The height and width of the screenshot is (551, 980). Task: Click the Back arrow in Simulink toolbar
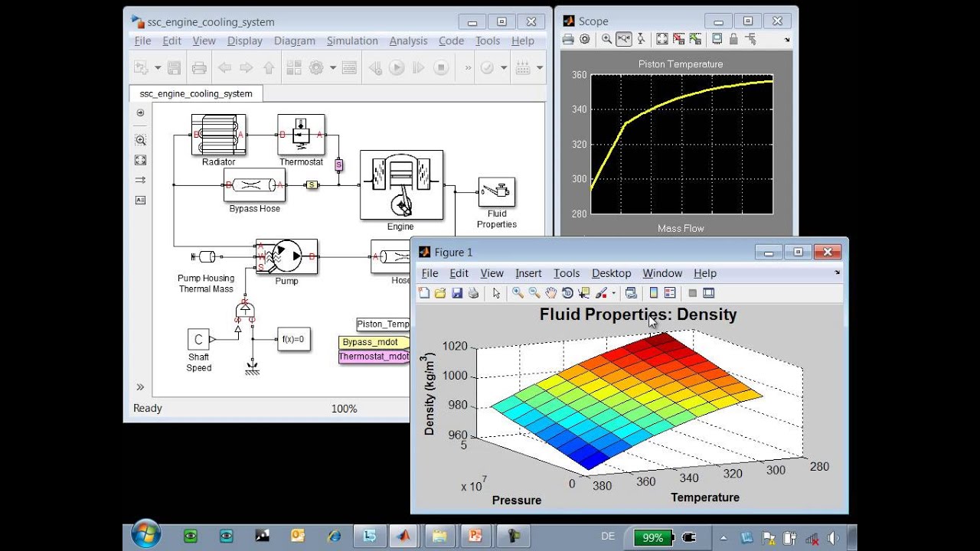(x=224, y=68)
